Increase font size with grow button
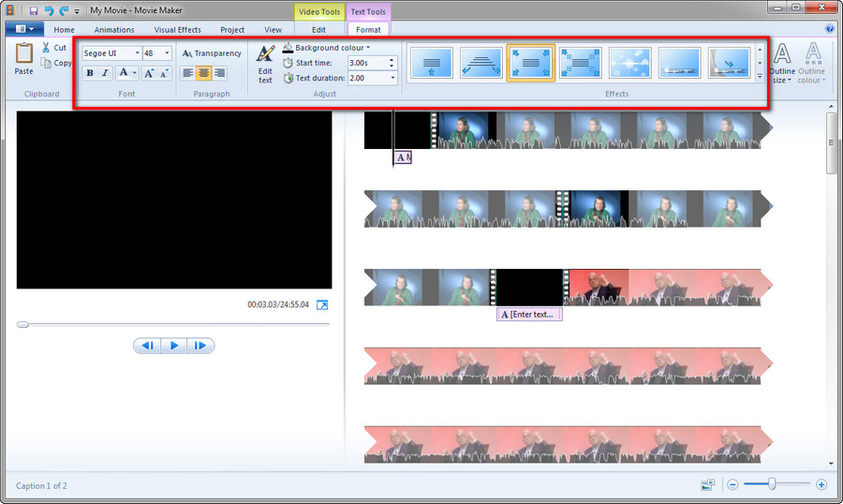Image resolution: width=843 pixels, height=504 pixels. click(x=149, y=73)
